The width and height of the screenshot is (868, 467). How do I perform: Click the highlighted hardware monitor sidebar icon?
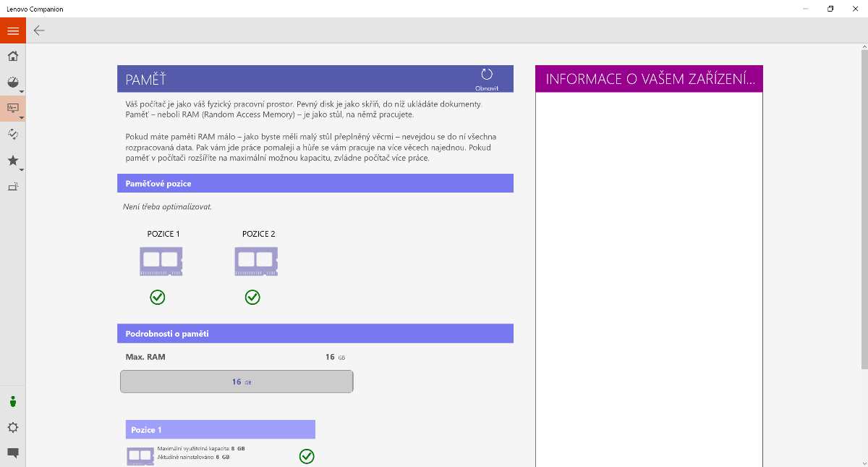pyautogui.click(x=12, y=108)
